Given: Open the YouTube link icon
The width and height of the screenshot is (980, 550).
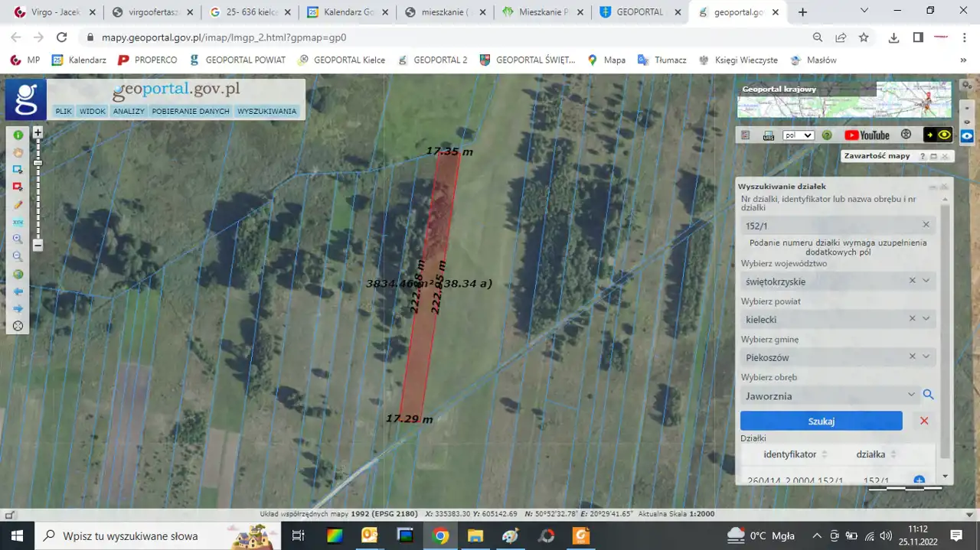Looking at the screenshot, I should click(x=867, y=135).
